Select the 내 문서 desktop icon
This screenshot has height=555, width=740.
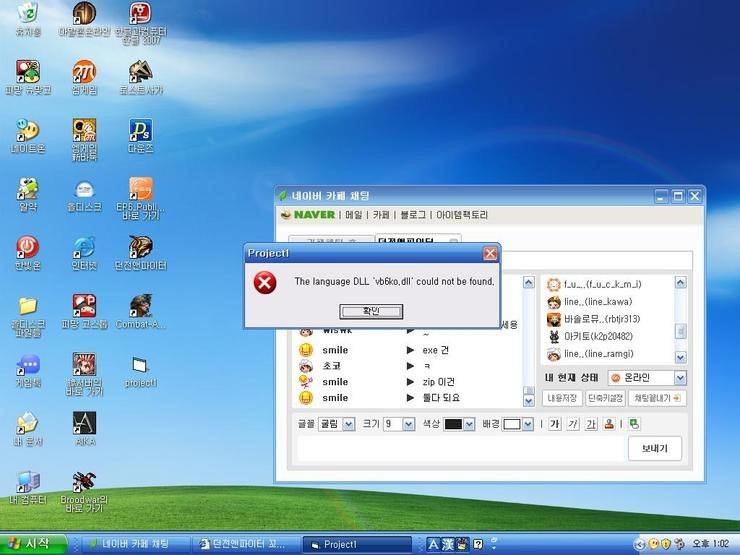tap(28, 429)
